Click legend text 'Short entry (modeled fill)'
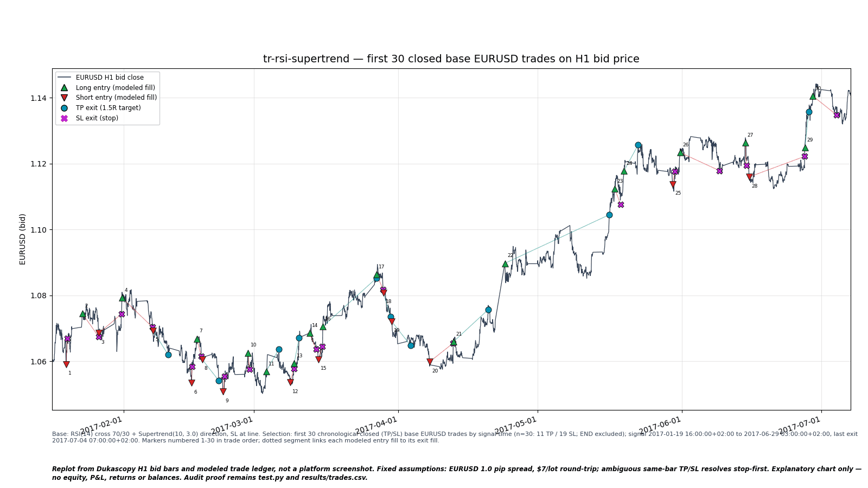The image size is (868, 488). (x=116, y=98)
